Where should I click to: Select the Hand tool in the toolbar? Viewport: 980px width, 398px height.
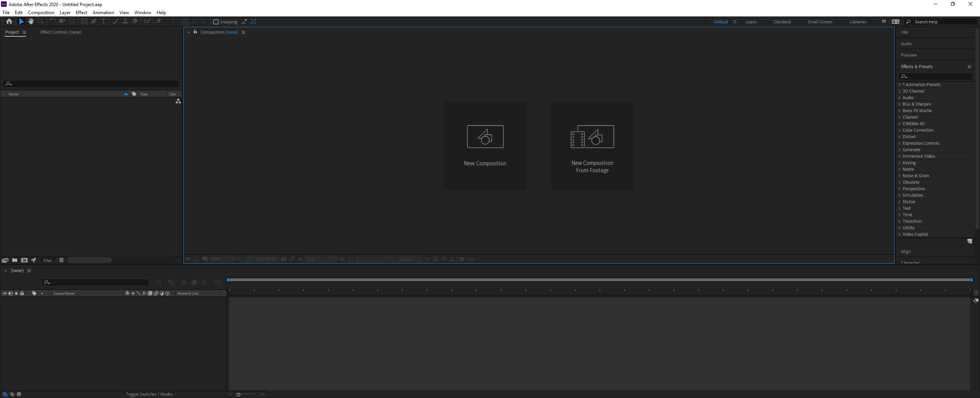(31, 21)
